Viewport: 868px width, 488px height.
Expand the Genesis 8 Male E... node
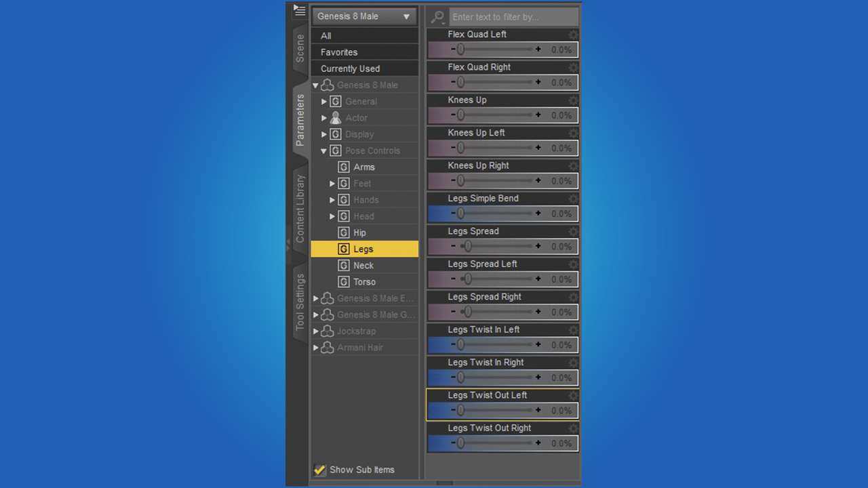315,298
